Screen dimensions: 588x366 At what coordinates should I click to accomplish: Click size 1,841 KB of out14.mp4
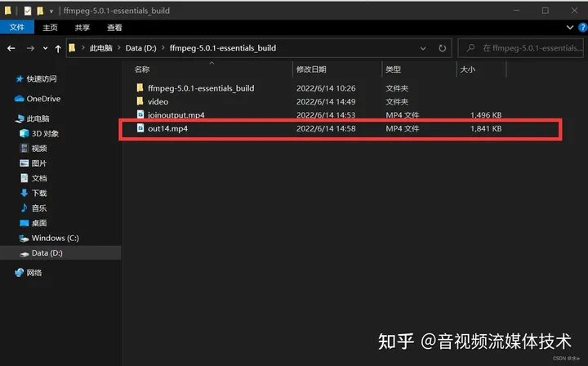click(486, 128)
